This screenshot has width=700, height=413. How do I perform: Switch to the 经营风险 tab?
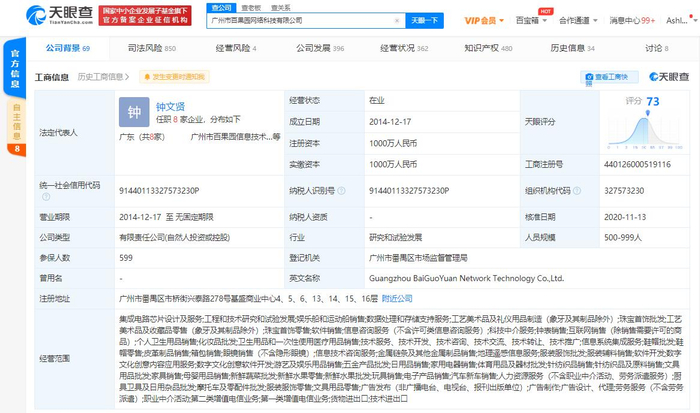click(236, 48)
